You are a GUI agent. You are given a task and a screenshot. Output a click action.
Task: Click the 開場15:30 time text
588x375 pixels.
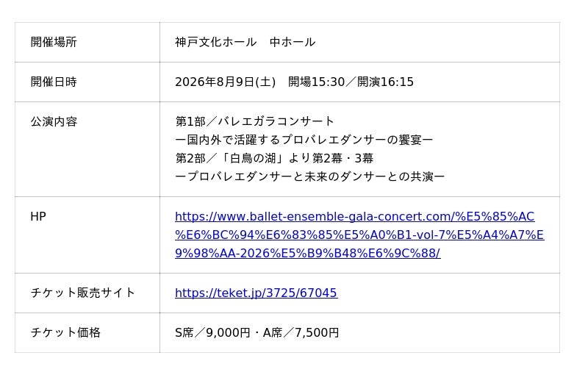pos(317,82)
